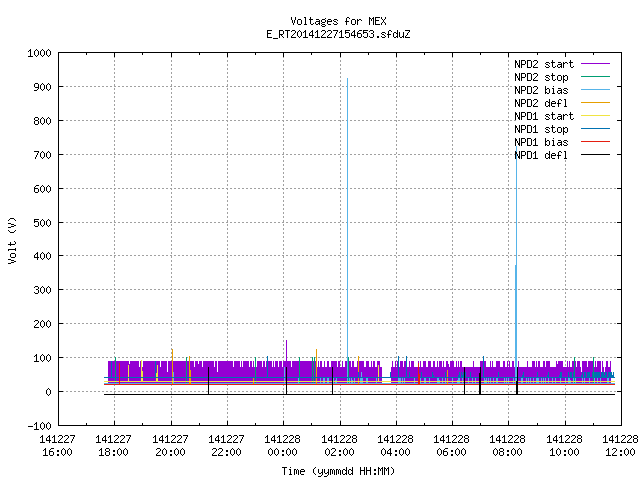Click the 141227 16:00 x-axis label
The image size is (640, 480).
point(58,446)
